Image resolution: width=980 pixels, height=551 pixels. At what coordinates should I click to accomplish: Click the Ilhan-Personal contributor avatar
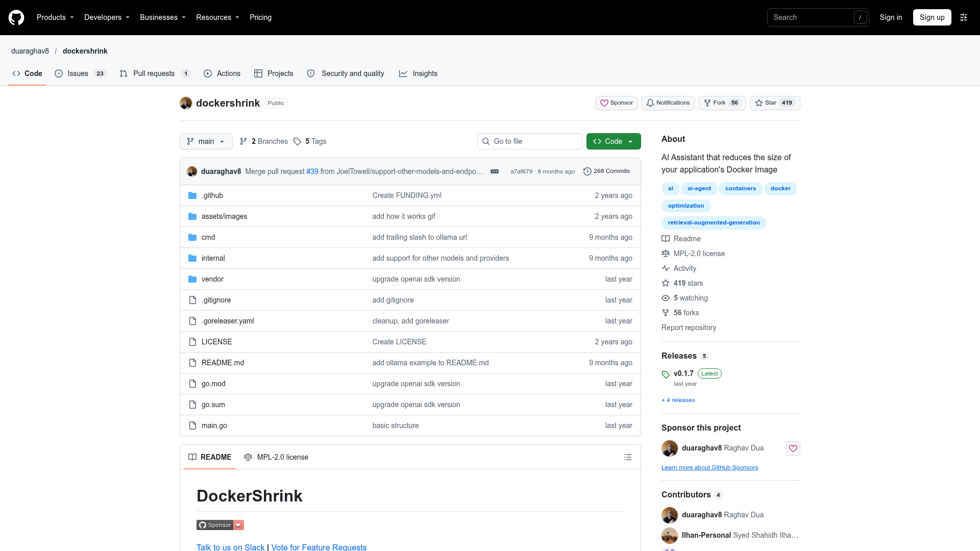(670, 535)
